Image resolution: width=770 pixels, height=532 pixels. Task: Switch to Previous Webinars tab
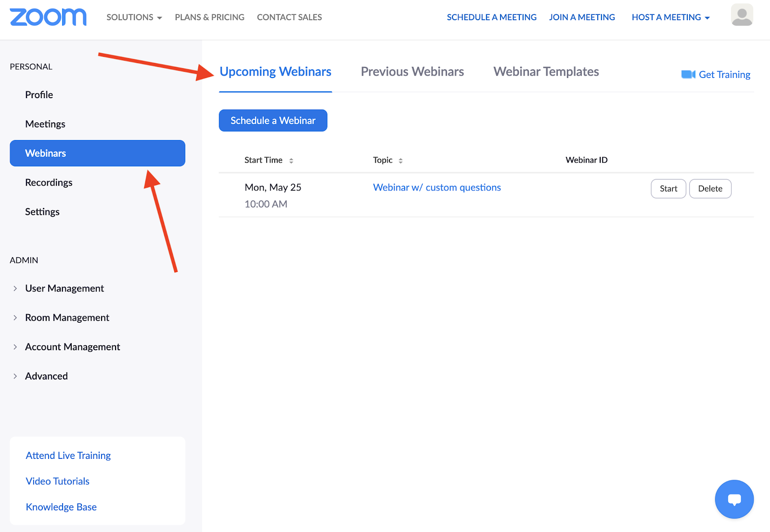[x=412, y=72]
